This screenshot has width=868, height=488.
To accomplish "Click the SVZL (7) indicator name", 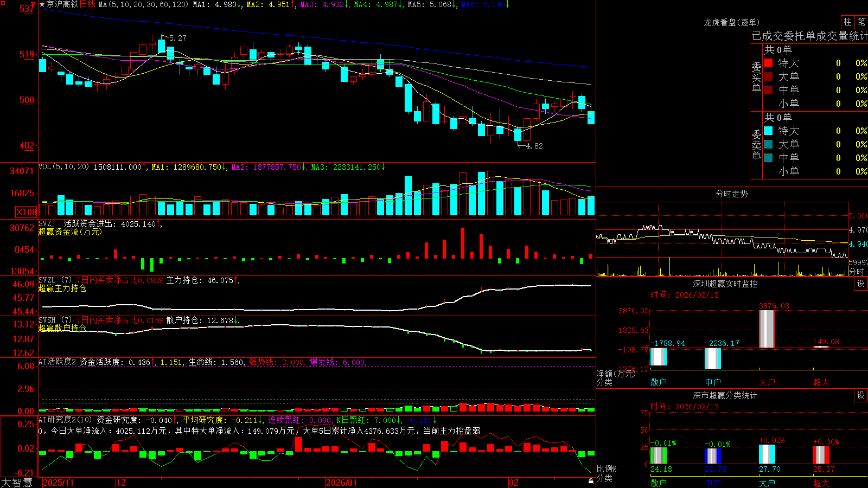I will pos(55,280).
